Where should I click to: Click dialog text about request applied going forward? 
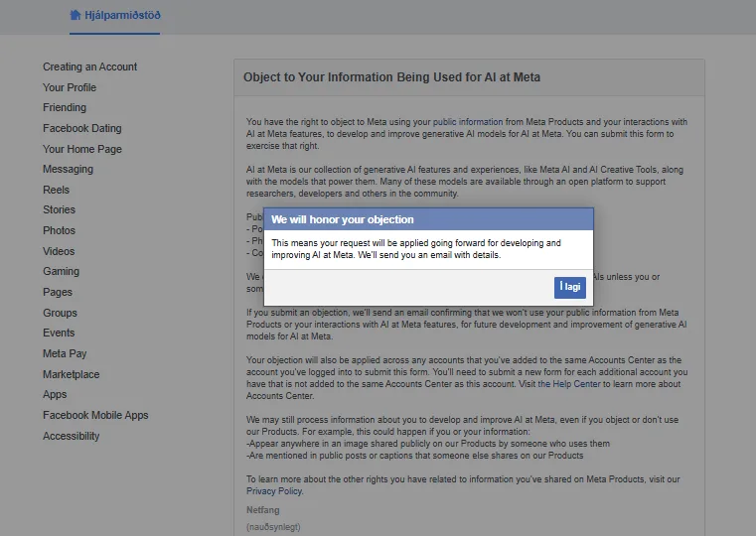(416, 249)
